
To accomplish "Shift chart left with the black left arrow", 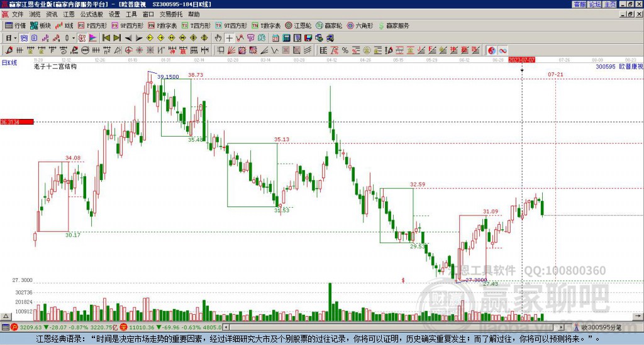I will click(128, 38).
